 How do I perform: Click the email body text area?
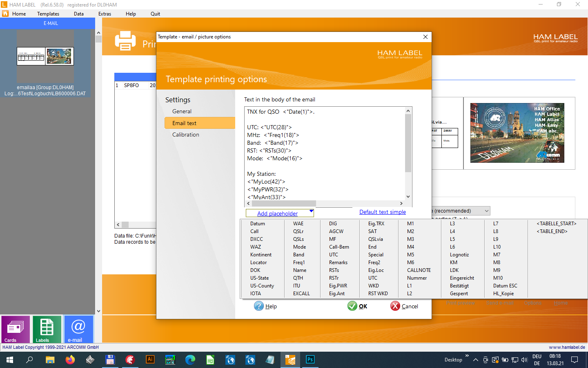click(325, 153)
